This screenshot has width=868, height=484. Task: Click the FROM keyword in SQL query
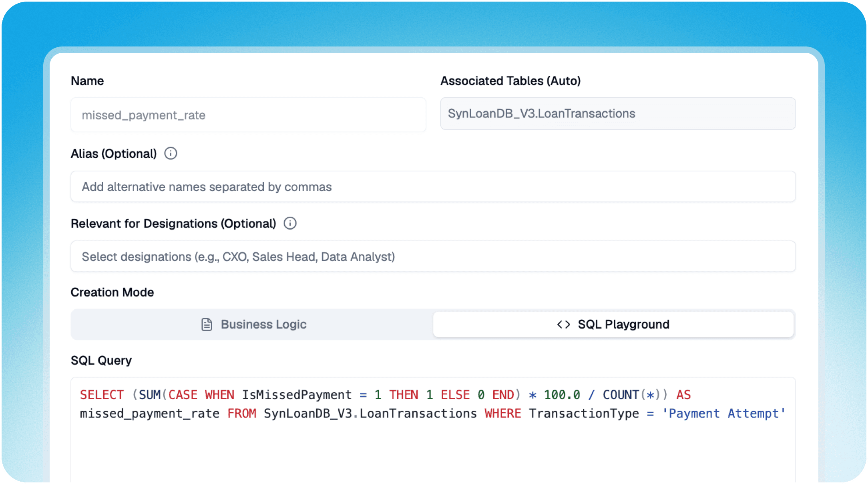click(242, 413)
